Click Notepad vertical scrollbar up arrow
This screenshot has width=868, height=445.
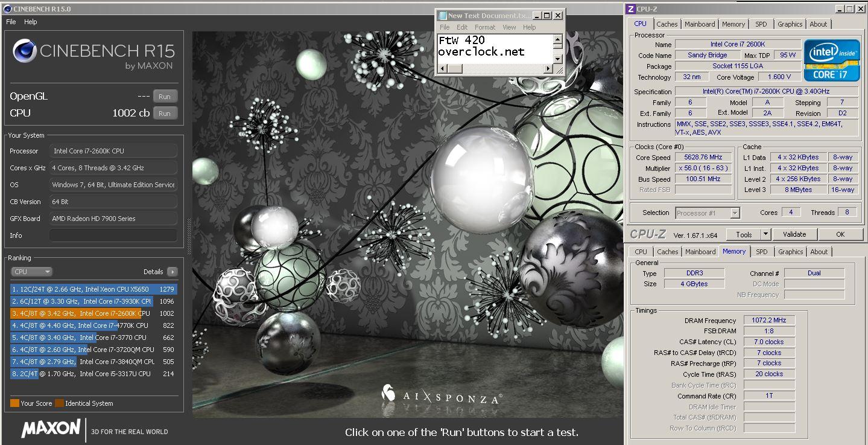click(x=557, y=40)
